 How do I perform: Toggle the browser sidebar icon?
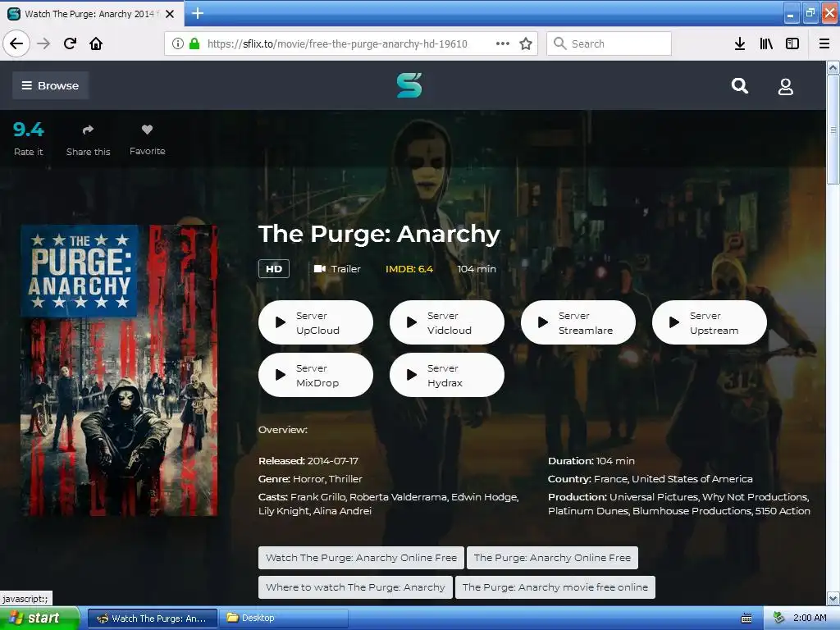click(792, 43)
